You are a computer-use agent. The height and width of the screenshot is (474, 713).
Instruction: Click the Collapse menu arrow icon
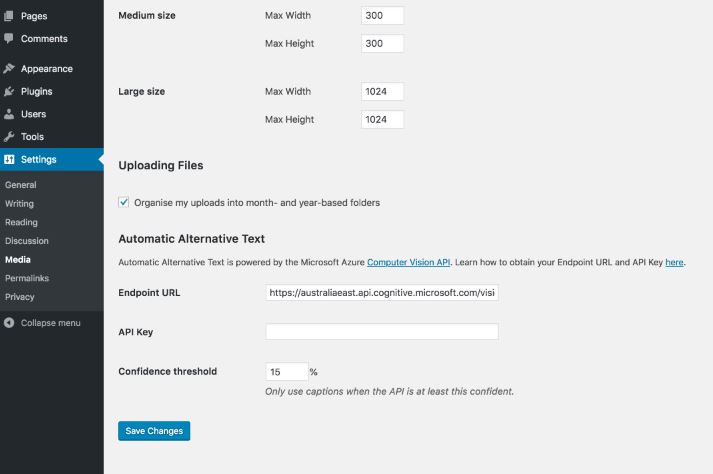[9, 323]
